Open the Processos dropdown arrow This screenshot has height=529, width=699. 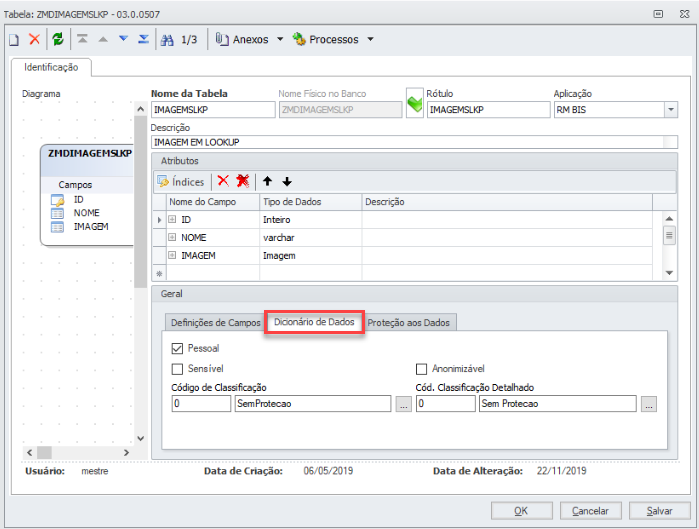coord(370,39)
